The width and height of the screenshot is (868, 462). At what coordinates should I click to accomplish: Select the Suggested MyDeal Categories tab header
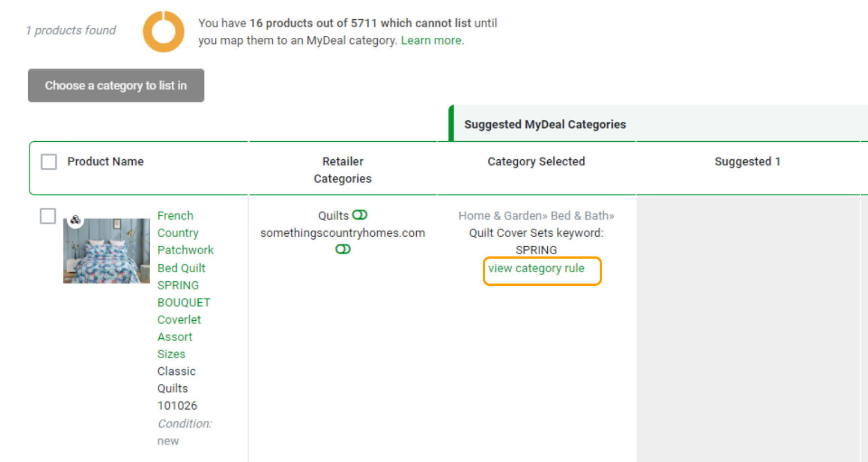click(545, 124)
